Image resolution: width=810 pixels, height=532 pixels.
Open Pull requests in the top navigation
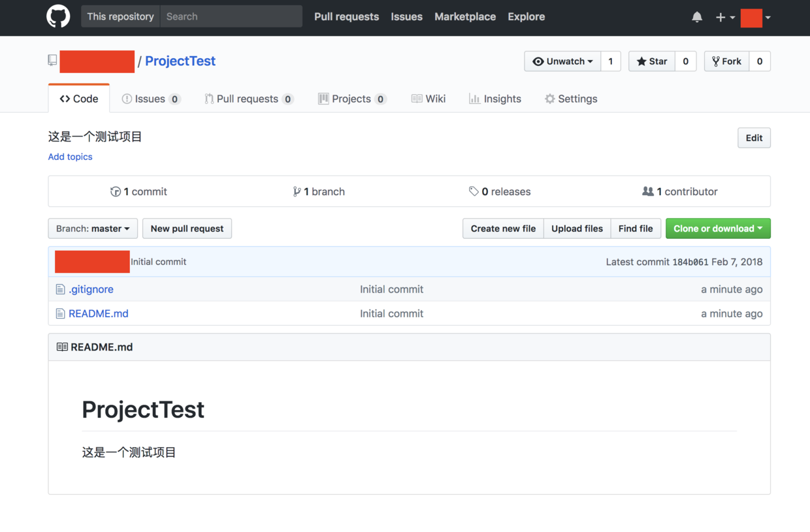point(346,17)
